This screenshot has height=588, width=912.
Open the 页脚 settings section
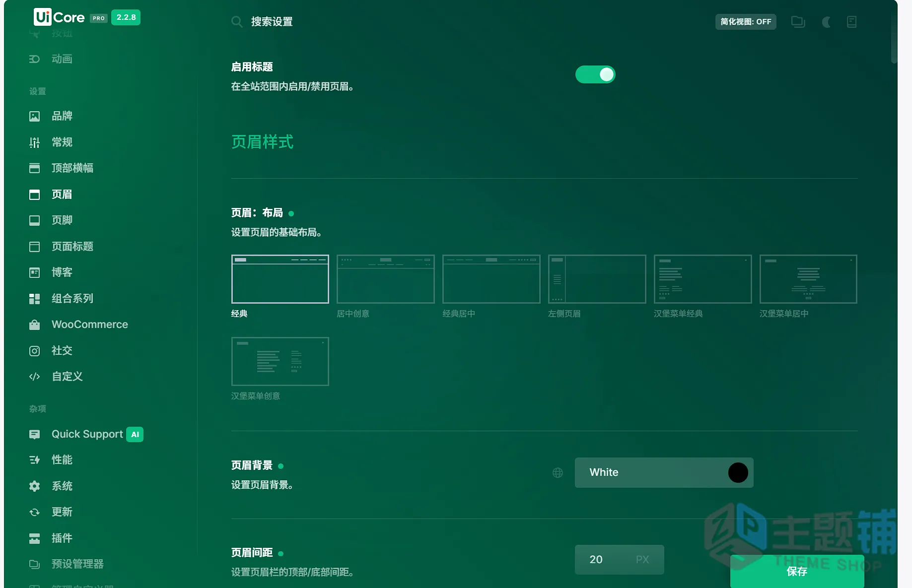pos(62,220)
